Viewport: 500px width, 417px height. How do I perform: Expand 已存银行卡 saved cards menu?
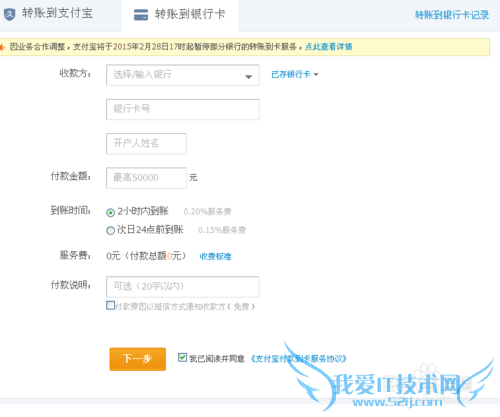tap(295, 74)
